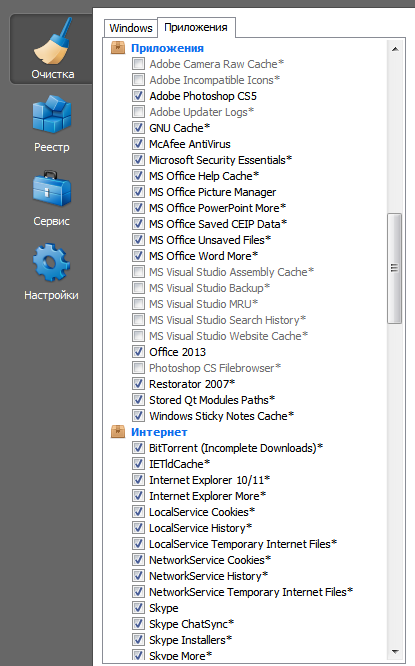Enable MS Visual Studio Search History
415x666 pixels.
(138, 320)
